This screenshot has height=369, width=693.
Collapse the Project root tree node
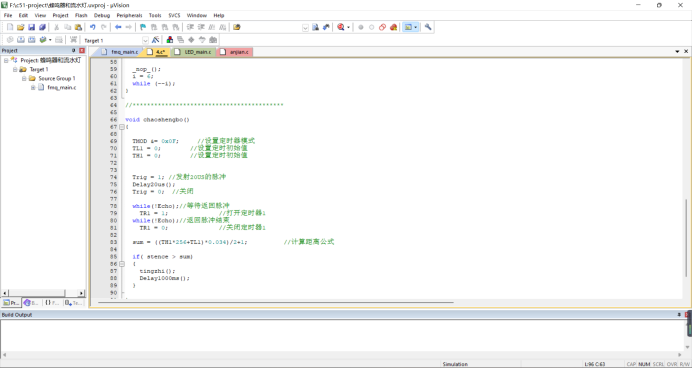pos(6,61)
